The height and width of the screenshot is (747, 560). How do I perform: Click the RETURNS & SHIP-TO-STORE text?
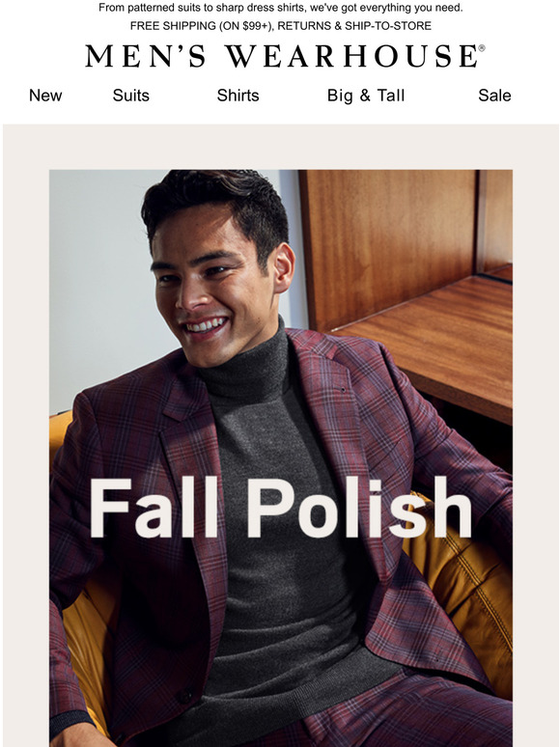pyautogui.click(x=354, y=26)
